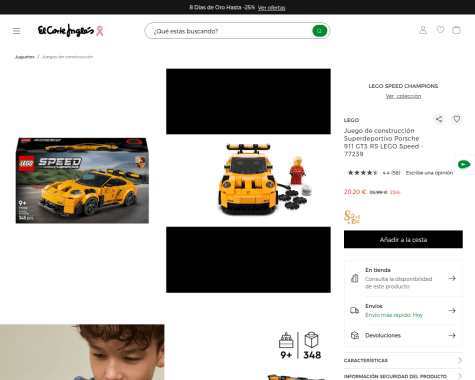Go to Juegos de construcción breadcrumb
475x380 pixels.
[x=68, y=57]
